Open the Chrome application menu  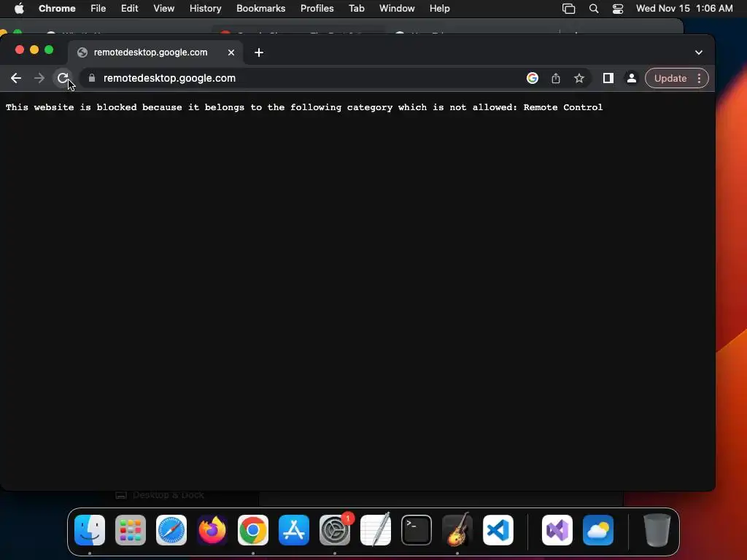coord(57,8)
